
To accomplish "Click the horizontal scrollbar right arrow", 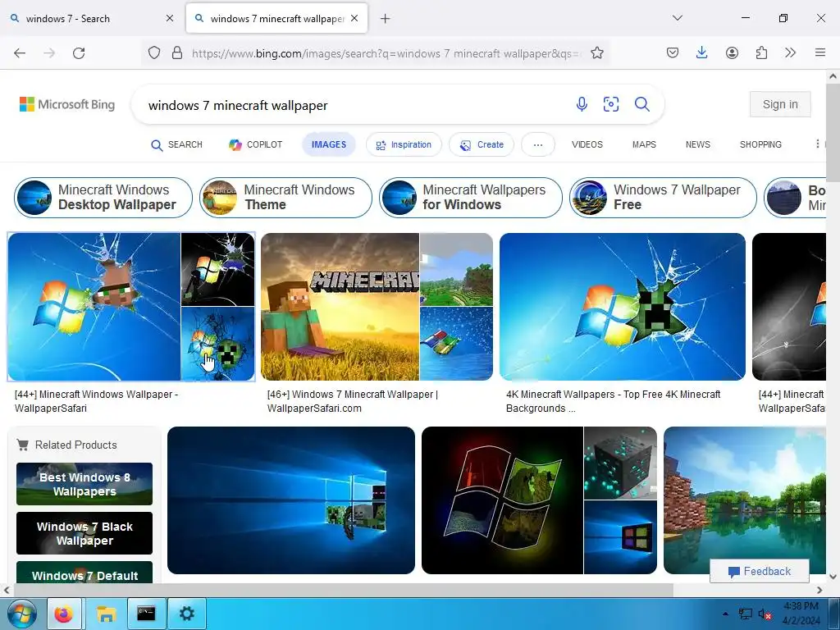I will point(819,590).
